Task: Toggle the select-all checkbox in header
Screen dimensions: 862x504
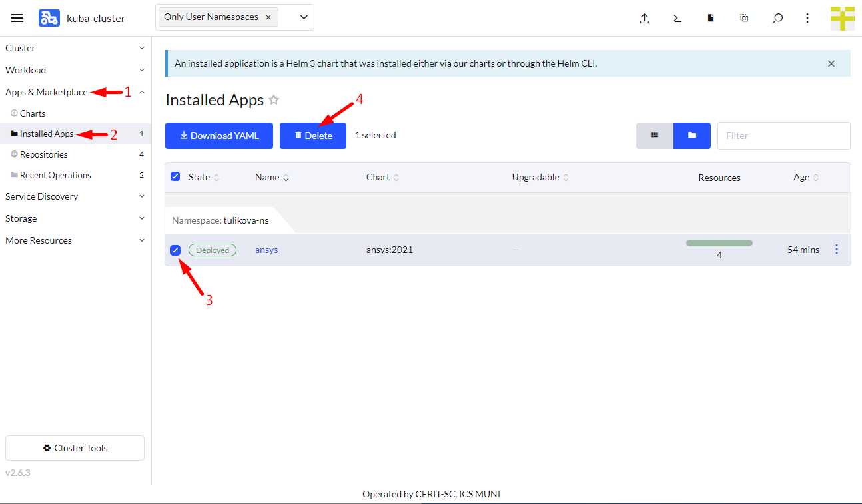Action: click(175, 176)
